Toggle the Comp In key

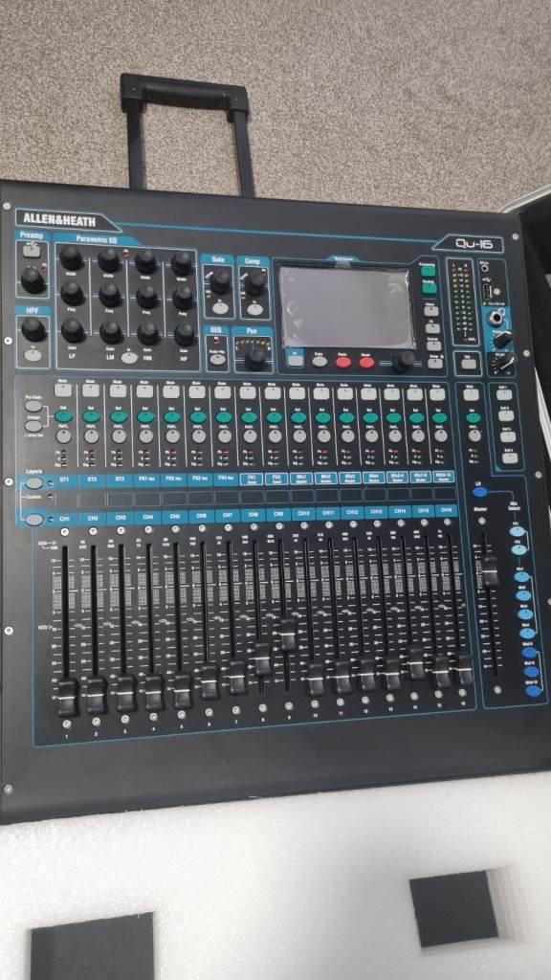(253, 308)
